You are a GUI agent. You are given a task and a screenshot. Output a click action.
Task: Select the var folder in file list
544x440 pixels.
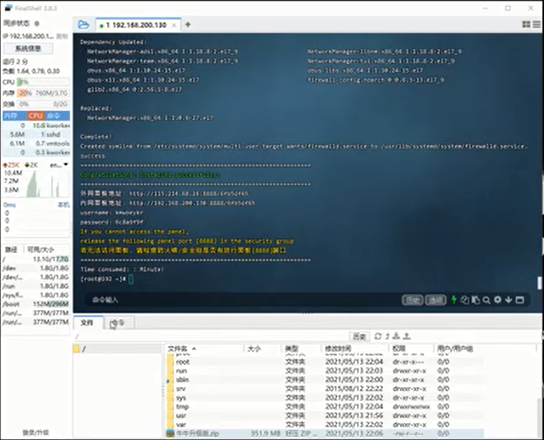coord(324,425)
